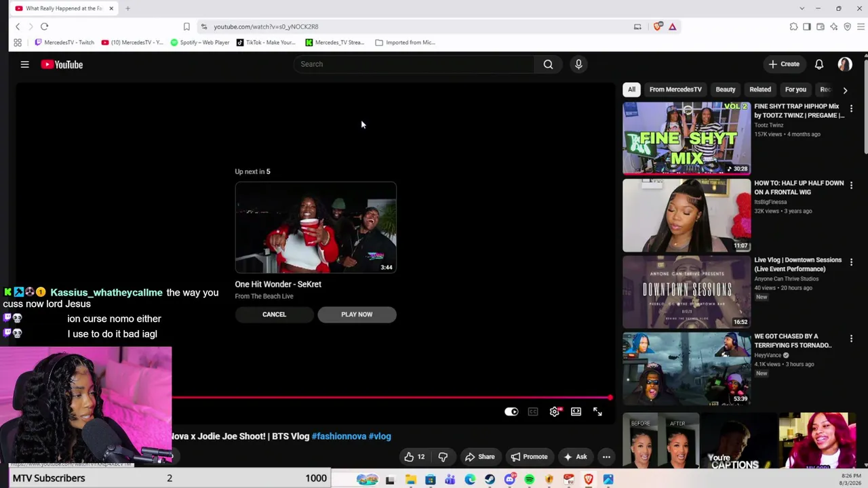
Task: Expand the Create menu
Action: (784, 64)
